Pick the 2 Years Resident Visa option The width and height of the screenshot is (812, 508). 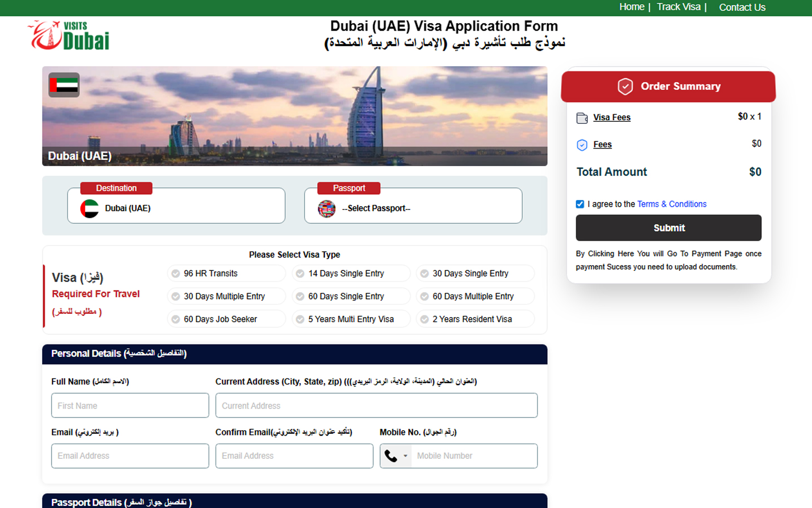pyautogui.click(x=425, y=319)
